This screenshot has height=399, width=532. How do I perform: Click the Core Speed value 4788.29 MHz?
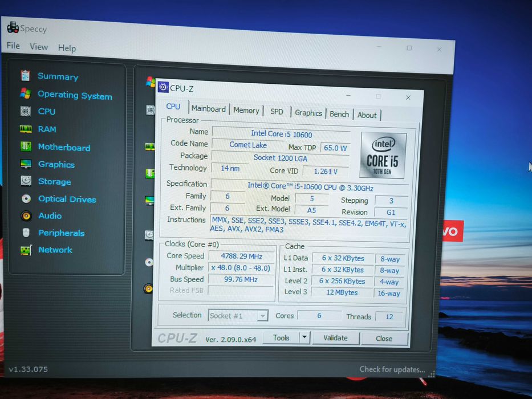(x=241, y=256)
